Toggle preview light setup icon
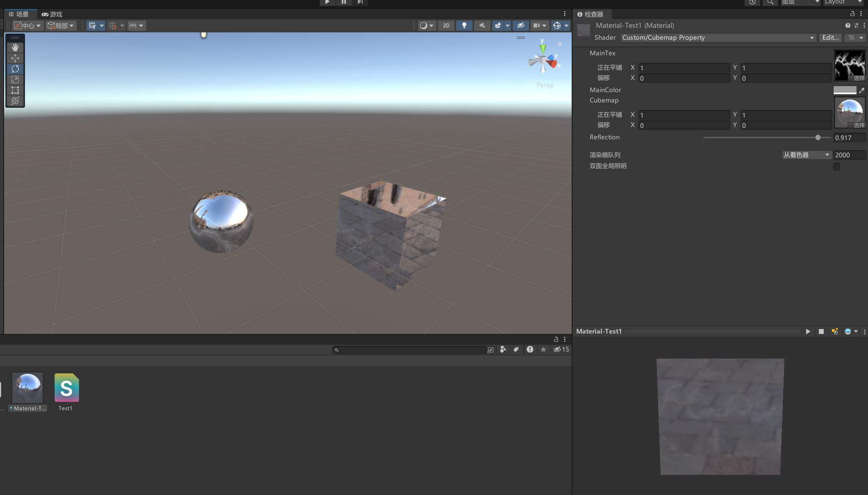This screenshot has width=868, height=495. click(835, 332)
